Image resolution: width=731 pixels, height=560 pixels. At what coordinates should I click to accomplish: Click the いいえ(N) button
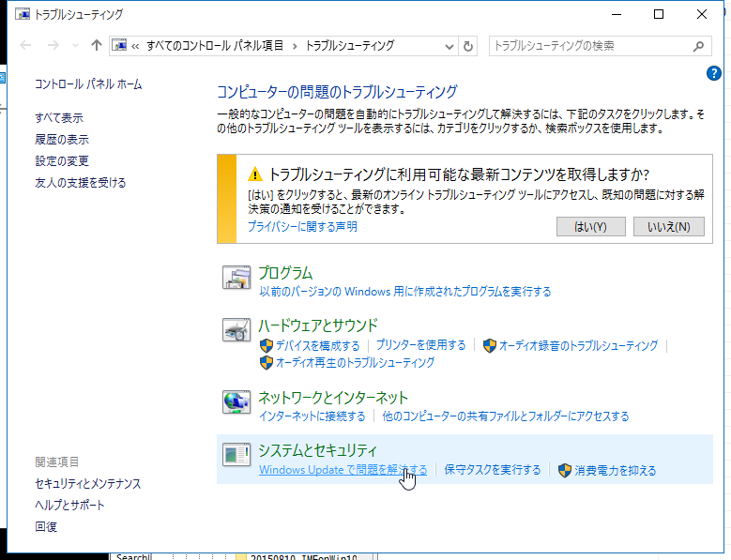coord(668,227)
